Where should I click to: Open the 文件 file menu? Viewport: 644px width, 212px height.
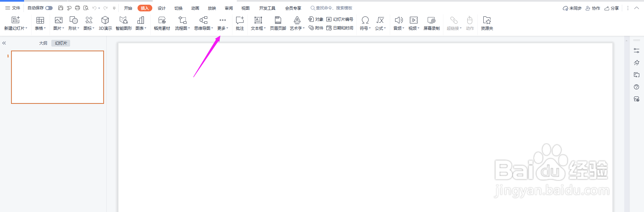(x=13, y=8)
